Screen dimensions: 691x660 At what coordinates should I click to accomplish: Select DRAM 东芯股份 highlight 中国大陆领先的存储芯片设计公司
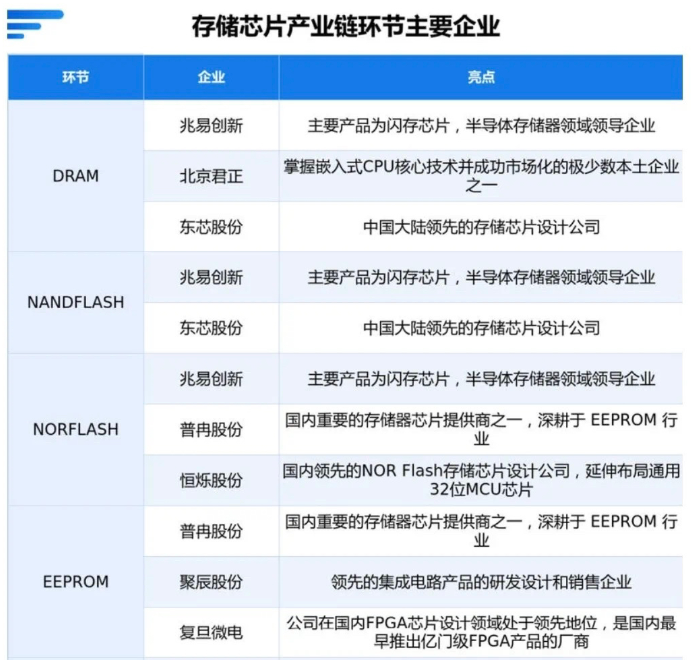(x=481, y=227)
